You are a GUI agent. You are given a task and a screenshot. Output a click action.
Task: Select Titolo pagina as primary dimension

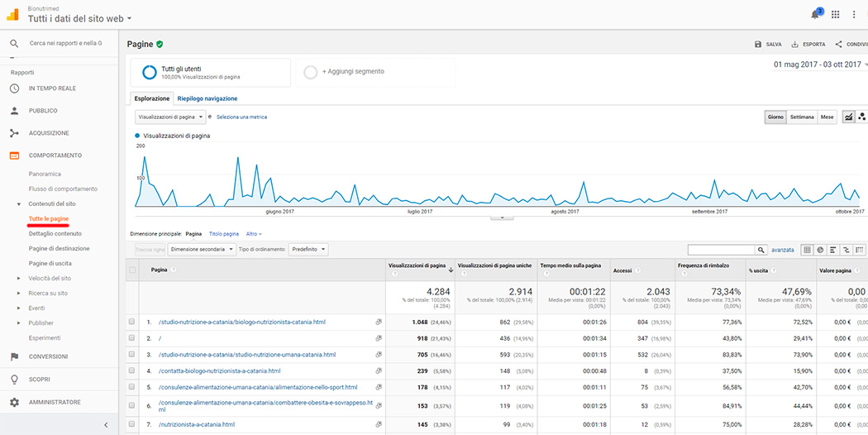pyautogui.click(x=224, y=234)
